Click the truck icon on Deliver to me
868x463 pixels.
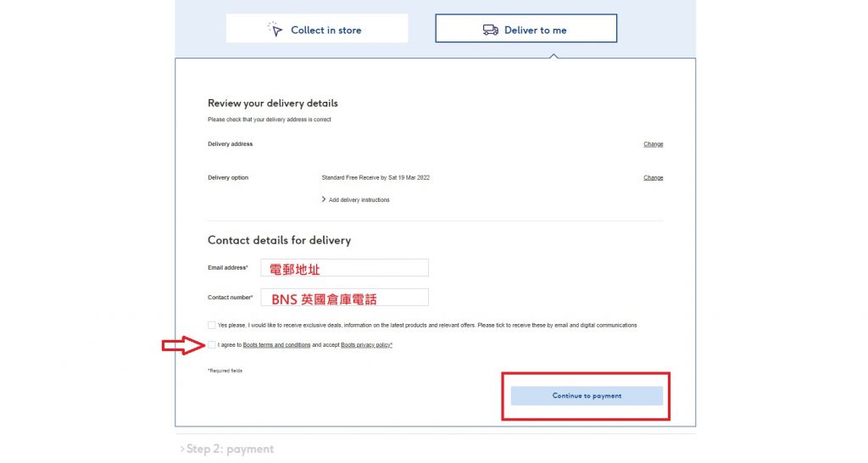(x=490, y=30)
